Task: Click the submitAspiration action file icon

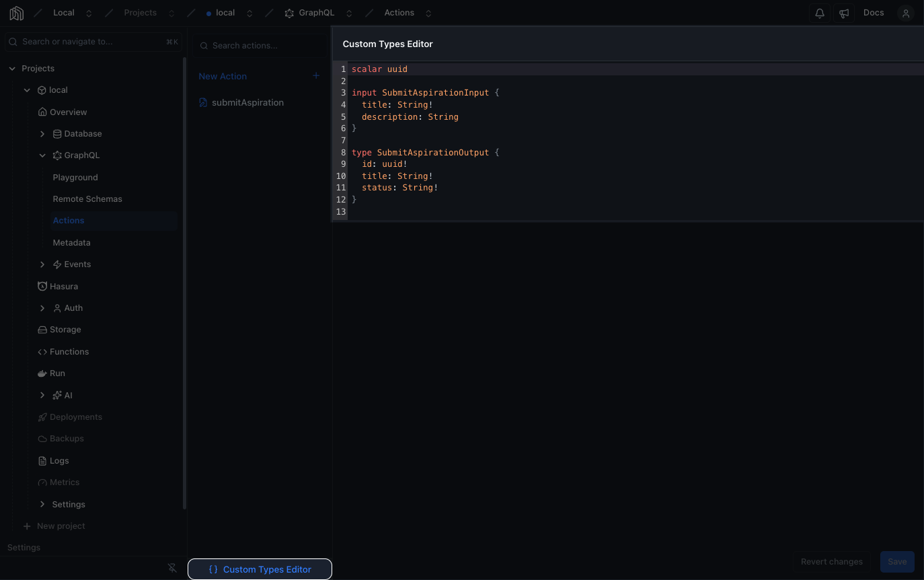Action: pos(203,102)
